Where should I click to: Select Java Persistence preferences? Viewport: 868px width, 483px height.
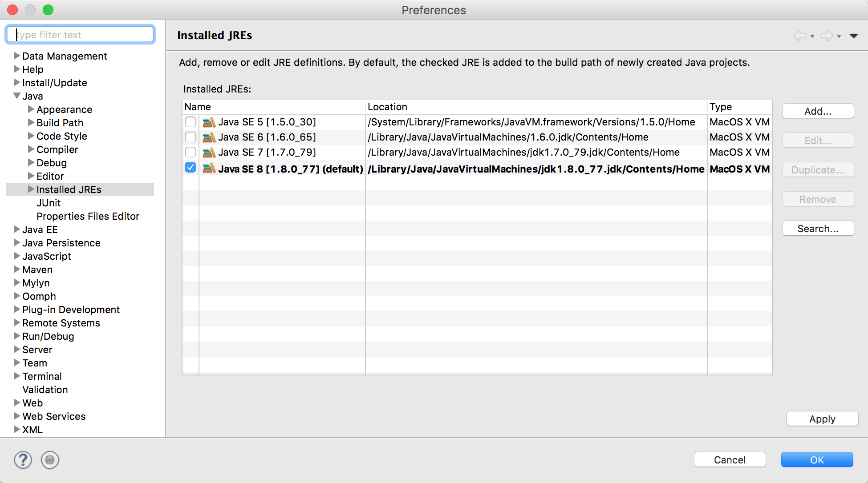61,243
